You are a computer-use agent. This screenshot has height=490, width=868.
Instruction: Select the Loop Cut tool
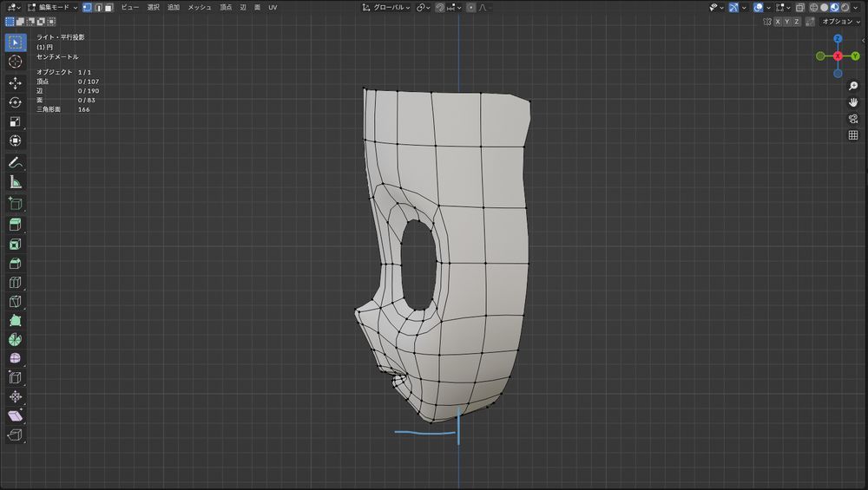pyautogui.click(x=15, y=283)
